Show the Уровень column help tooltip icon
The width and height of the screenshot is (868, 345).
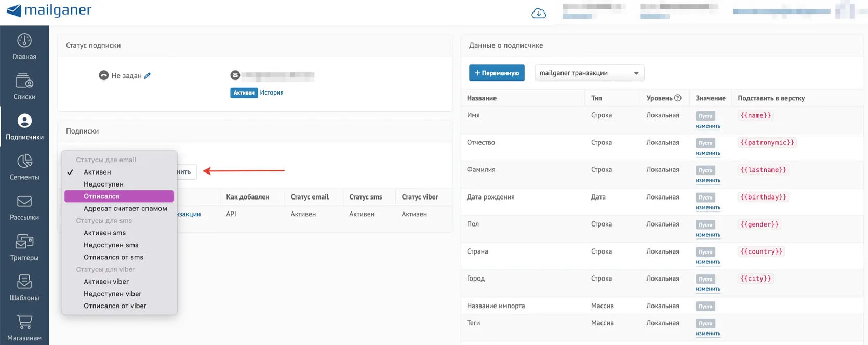pos(678,98)
